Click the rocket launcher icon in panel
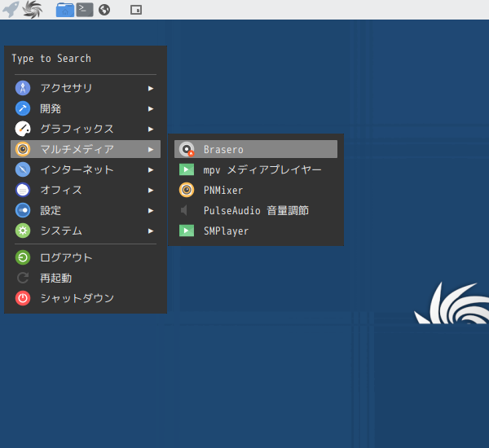This screenshot has width=489, height=448. (x=11, y=10)
